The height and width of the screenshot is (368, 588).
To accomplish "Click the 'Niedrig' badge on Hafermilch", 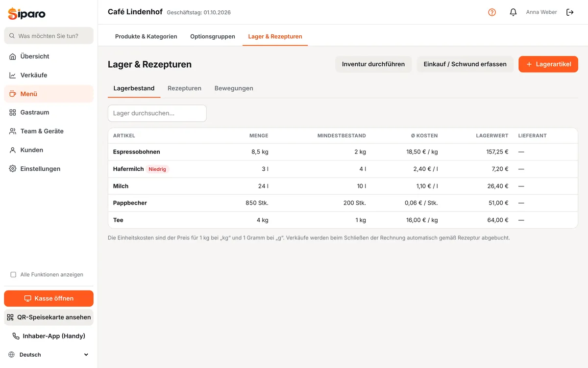I will pyautogui.click(x=157, y=169).
